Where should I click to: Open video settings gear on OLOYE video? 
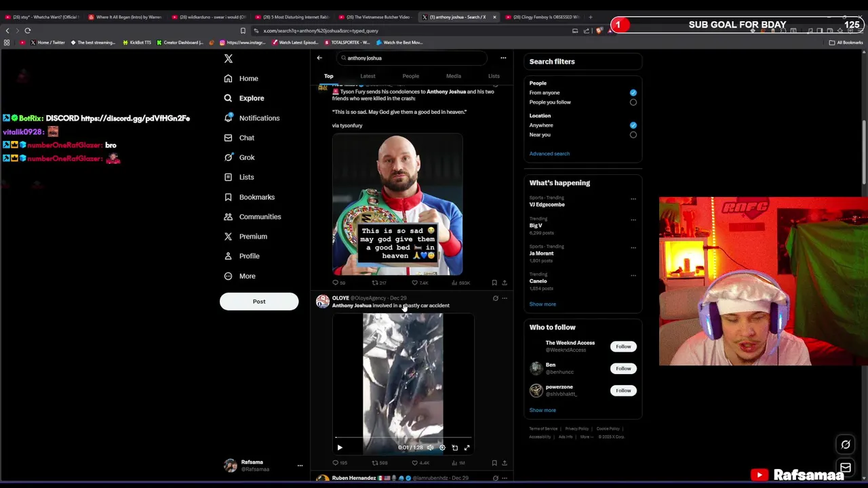click(442, 447)
